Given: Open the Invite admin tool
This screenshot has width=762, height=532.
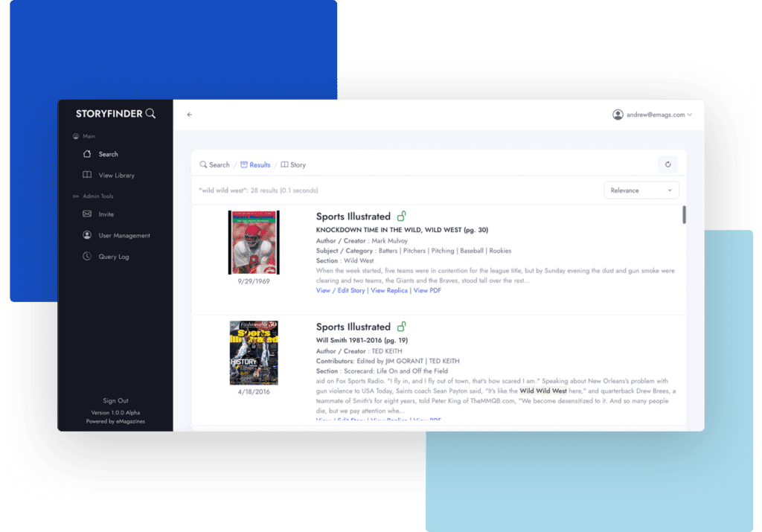Looking at the screenshot, I should click(x=106, y=214).
